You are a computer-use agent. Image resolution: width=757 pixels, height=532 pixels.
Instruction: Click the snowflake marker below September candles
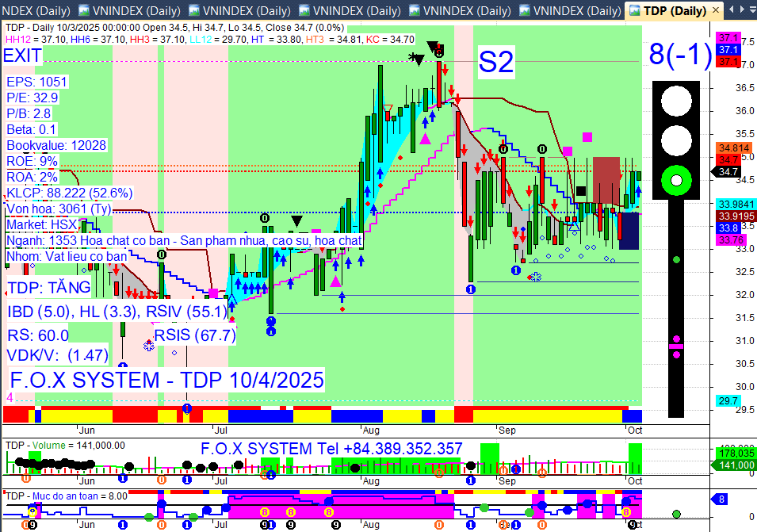click(537, 277)
